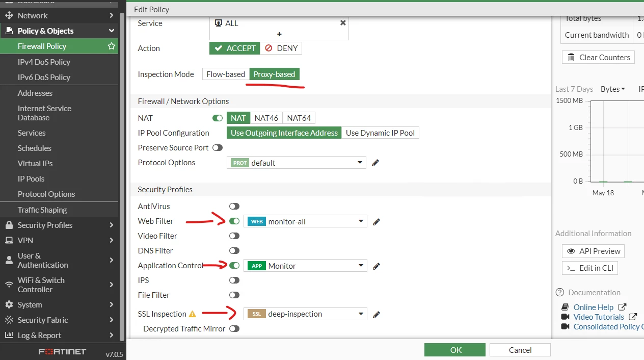Click the VPN monitor icon in sidebar

pos(9,241)
